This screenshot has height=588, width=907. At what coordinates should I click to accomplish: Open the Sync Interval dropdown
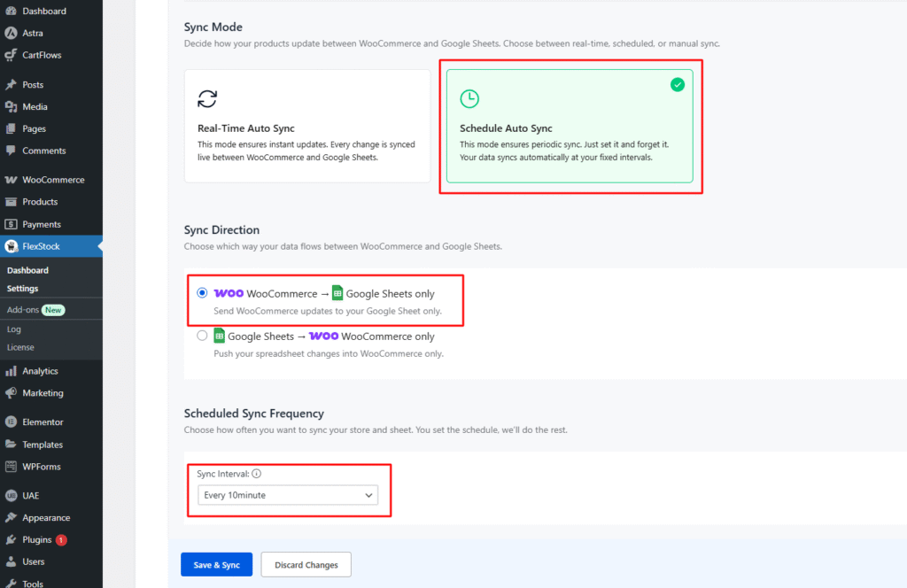pyautogui.click(x=288, y=495)
